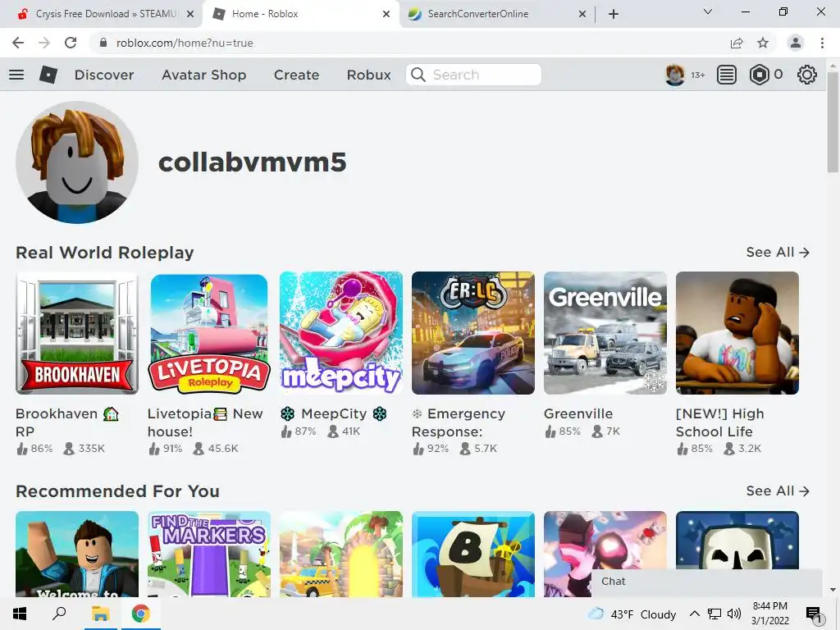Open Greenville game thumbnail
840x630 pixels.
tap(605, 333)
